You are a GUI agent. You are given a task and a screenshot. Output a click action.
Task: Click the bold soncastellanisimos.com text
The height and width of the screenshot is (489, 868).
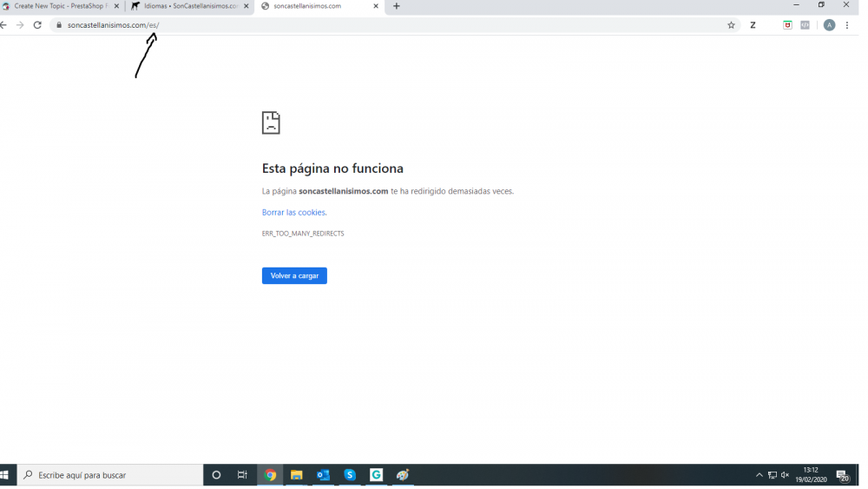(x=343, y=191)
